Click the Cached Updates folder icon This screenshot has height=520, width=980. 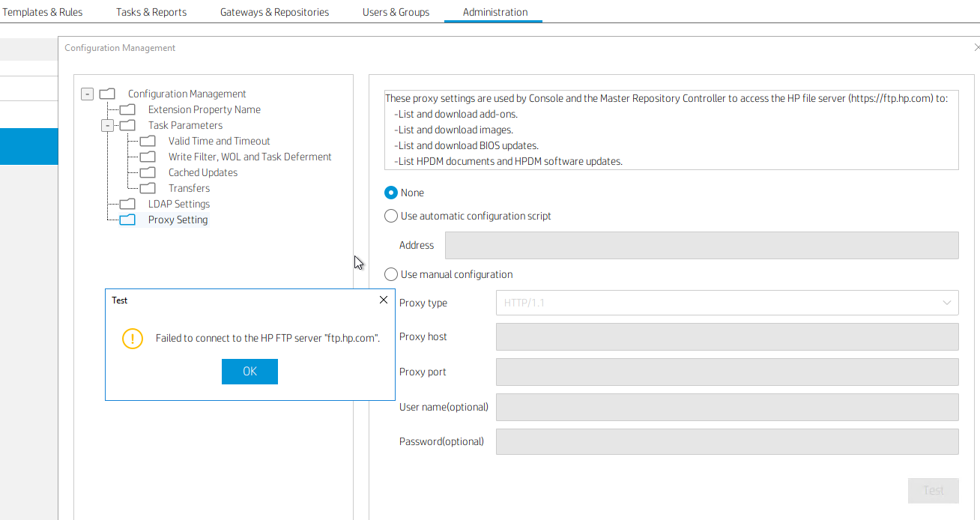[147, 172]
